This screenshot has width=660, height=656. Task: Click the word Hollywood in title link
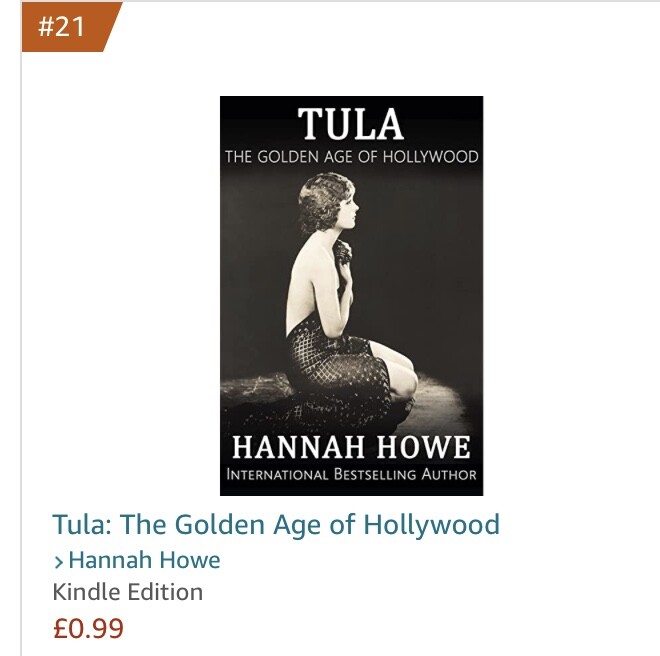pos(431,525)
